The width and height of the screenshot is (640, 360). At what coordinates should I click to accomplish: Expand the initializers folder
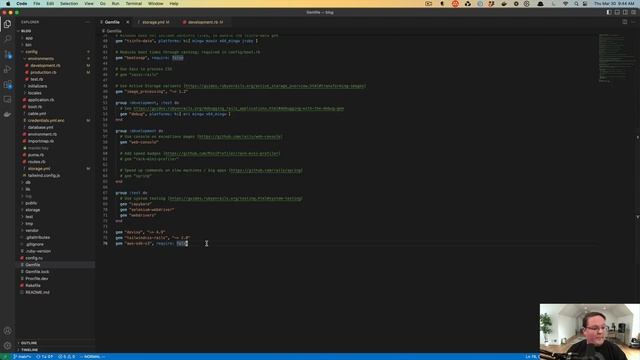[x=37, y=86]
